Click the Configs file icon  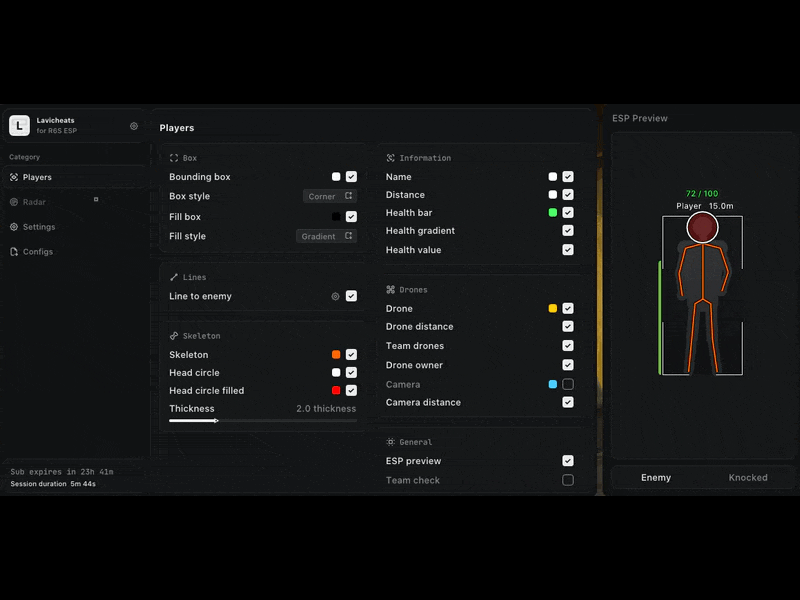(x=14, y=252)
